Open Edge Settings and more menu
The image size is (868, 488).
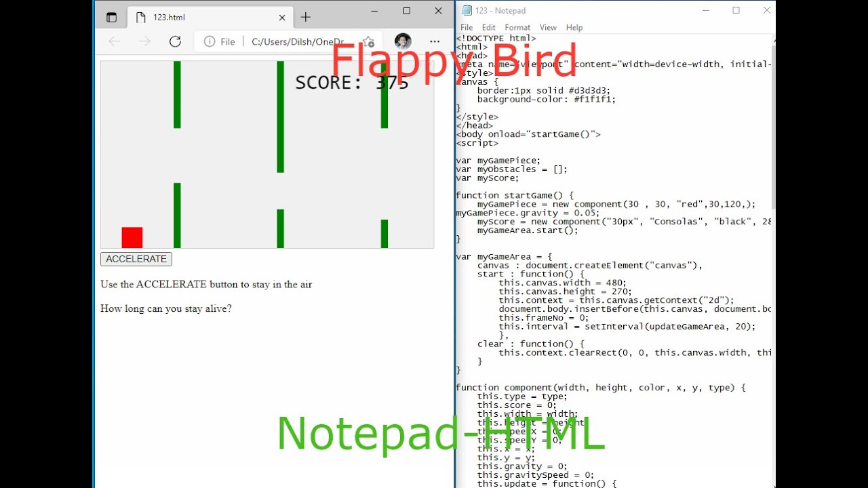pyautogui.click(x=435, y=41)
